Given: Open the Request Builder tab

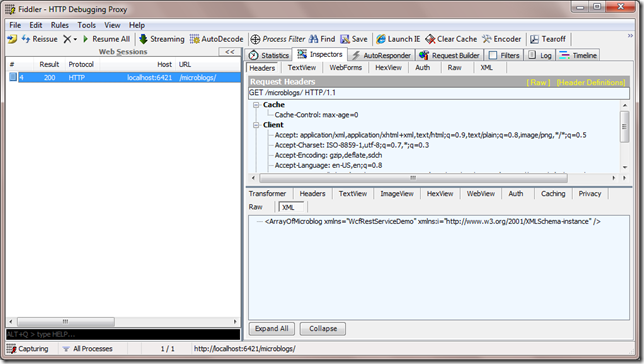Looking at the screenshot, I should 449,55.
